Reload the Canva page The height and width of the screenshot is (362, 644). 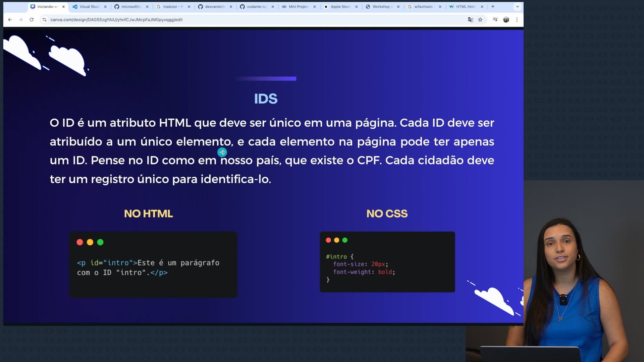[x=32, y=20]
